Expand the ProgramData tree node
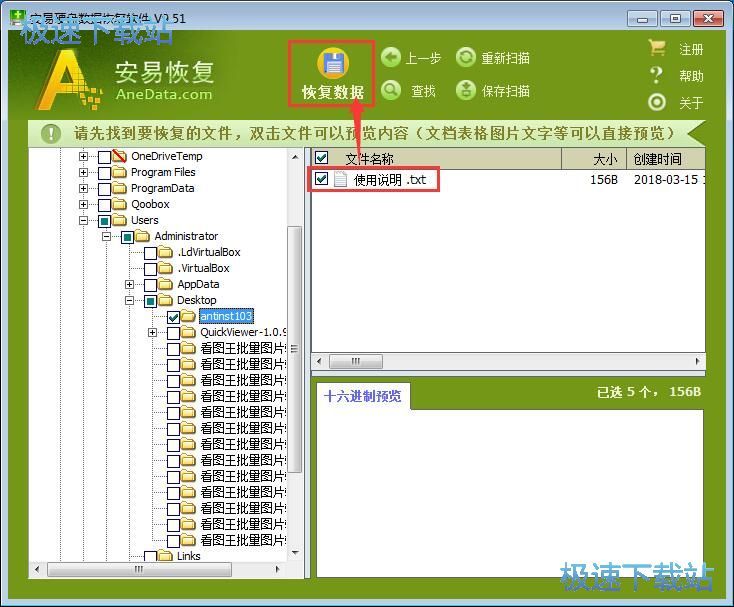The width and height of the screenshot is (734, 607). tap(83, 188)
